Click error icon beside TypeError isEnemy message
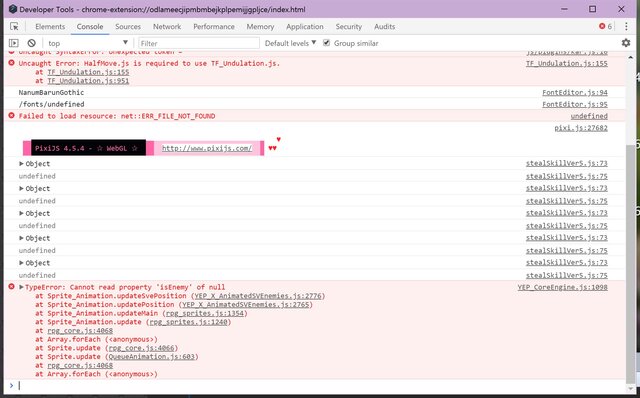 [11, 287]
